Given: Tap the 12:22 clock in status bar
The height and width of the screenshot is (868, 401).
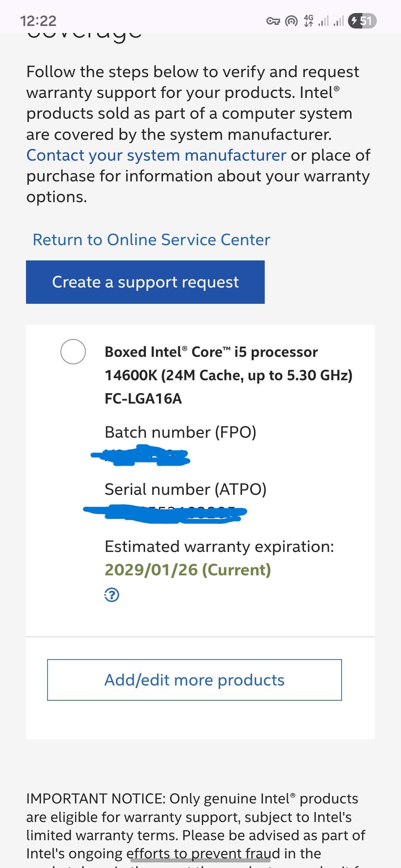Looking at the screenshot, I should (38, 21).
